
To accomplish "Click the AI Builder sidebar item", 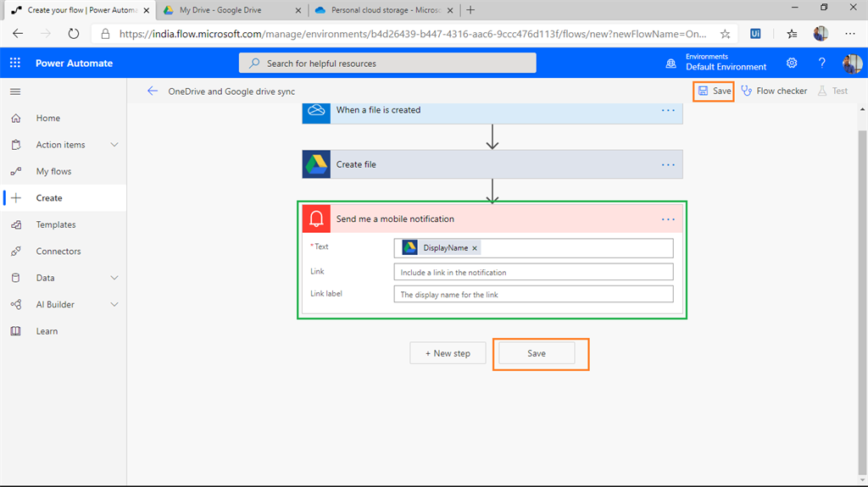I will point(55,304).
